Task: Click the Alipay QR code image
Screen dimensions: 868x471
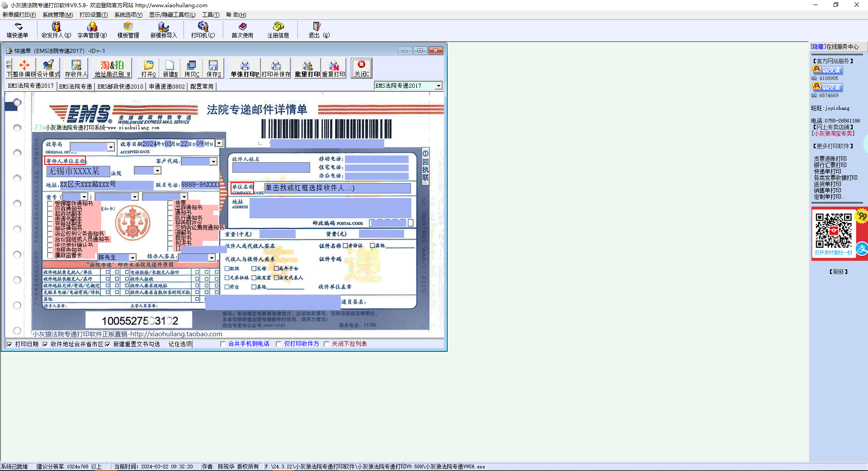Action: pyautogui.click(x=833, y=231)
